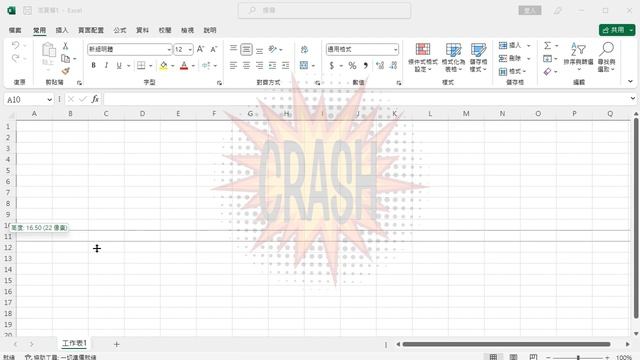Toggle Bold formatting

pos(93,65)
